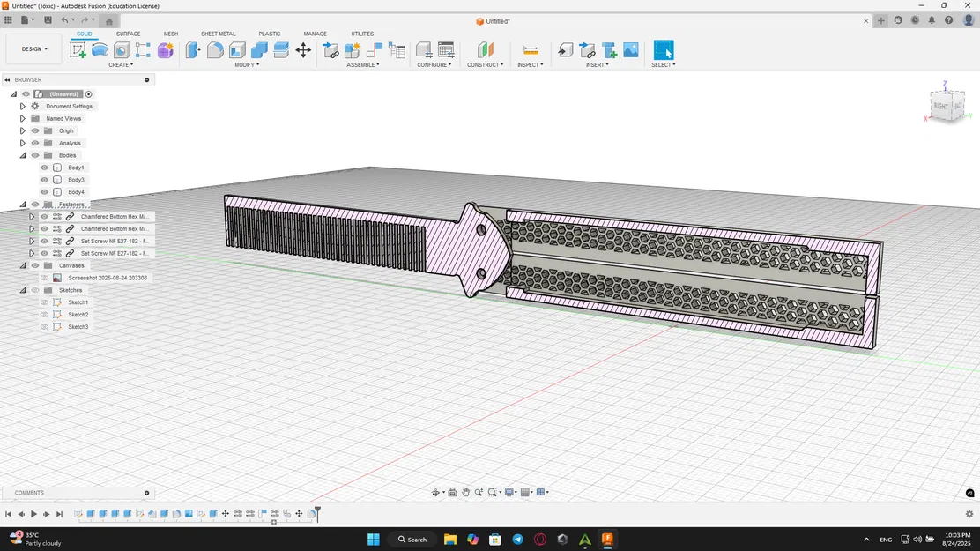Screen dimensions: 980x551
Task: Open the Display Settings dropdown
Action: [x=507, y=492]
